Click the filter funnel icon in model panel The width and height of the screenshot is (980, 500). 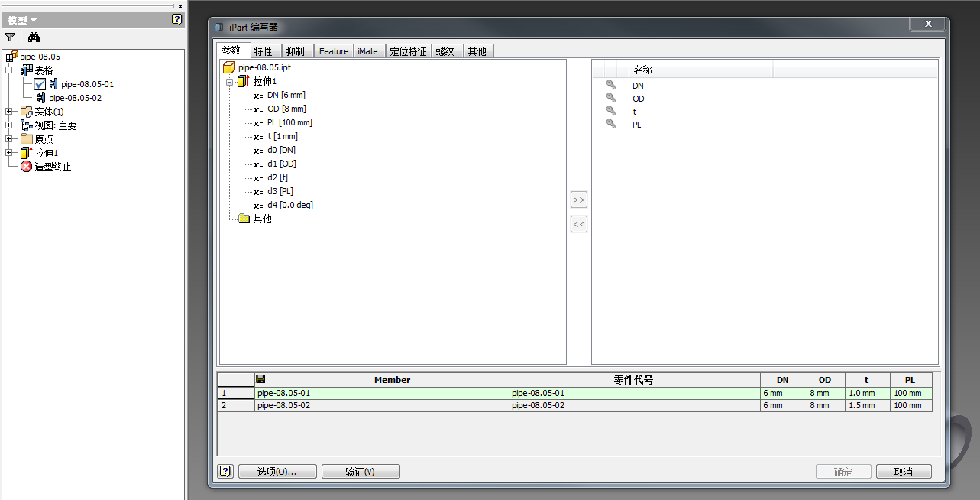pyautogui.click(x=10, y=37)
